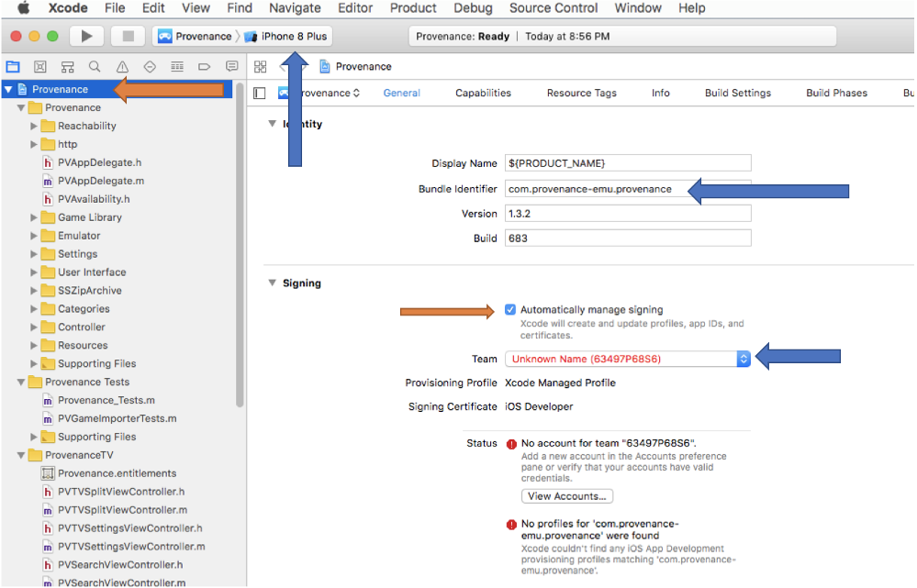Collapse the Signing section

[272, 283]
